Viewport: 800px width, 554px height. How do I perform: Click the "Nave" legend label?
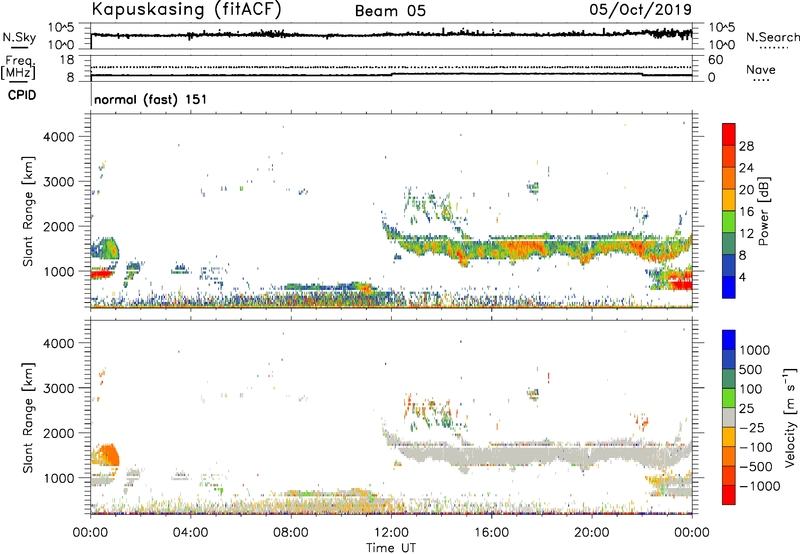click(761, 69)
